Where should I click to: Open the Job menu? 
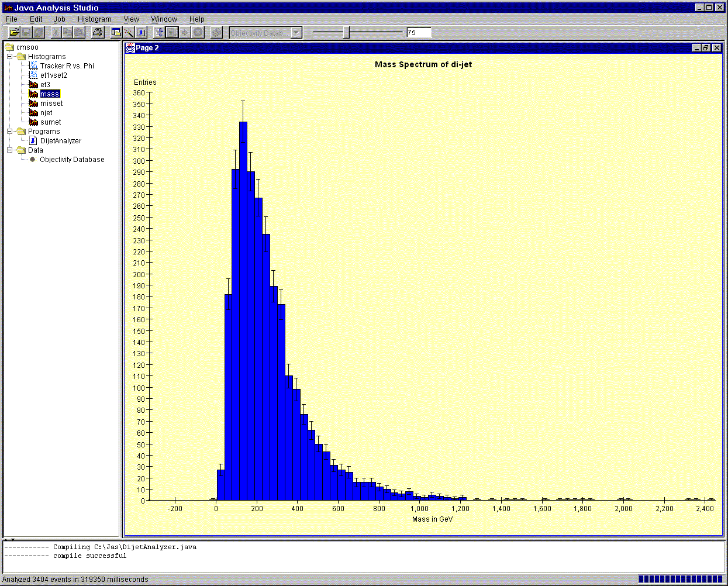tap(59, 19)
